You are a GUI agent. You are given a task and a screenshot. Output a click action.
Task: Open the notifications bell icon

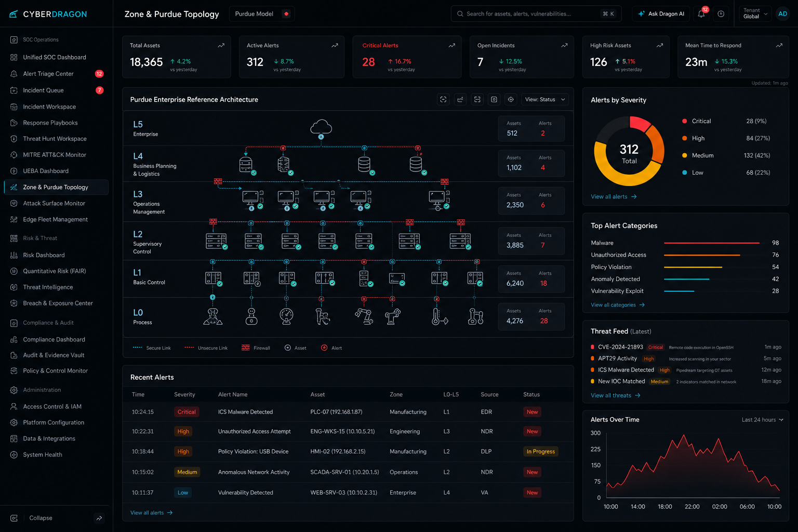pyautogui.click(x=701, y=14)
